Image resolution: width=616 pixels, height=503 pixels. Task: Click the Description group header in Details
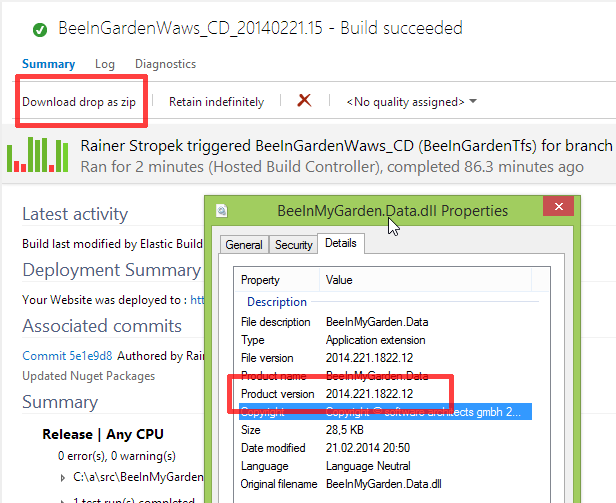[277, 302]
